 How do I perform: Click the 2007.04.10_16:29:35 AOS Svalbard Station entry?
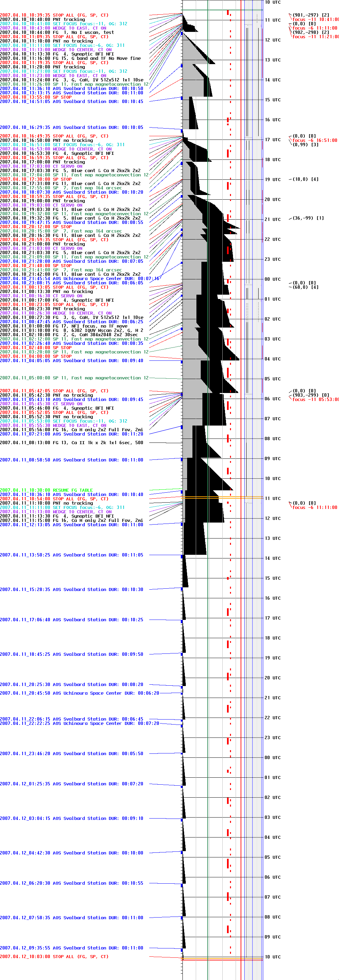(x=71, y=128)
